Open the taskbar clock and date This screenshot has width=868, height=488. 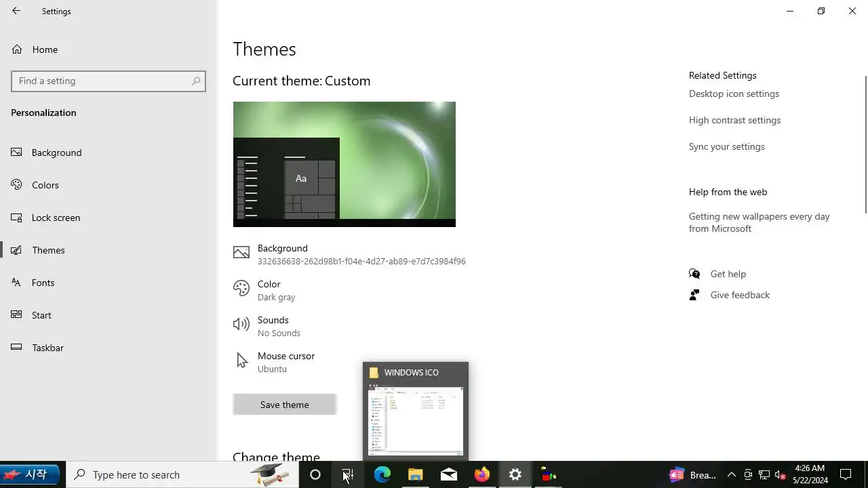coord(810,474)
